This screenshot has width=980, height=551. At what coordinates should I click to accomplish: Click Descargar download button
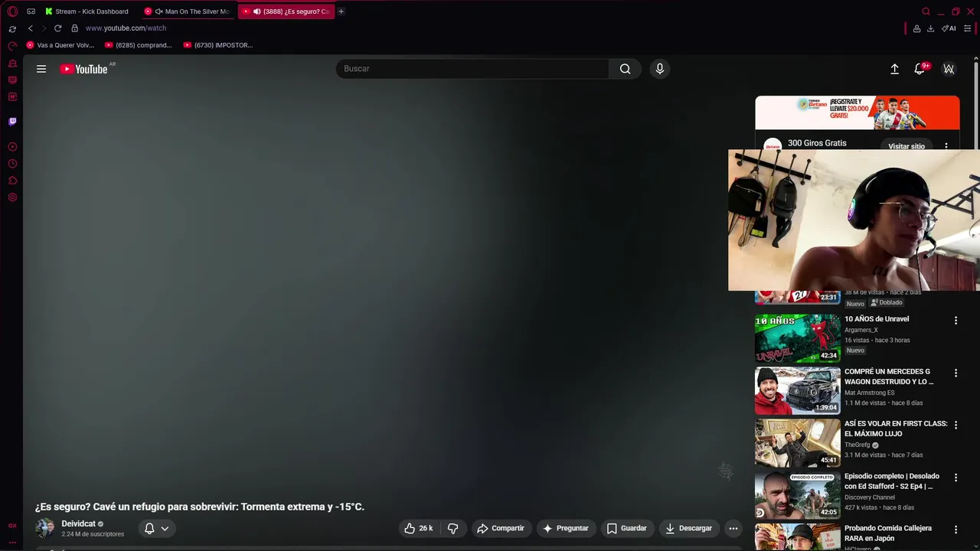[x=689, y=528]
